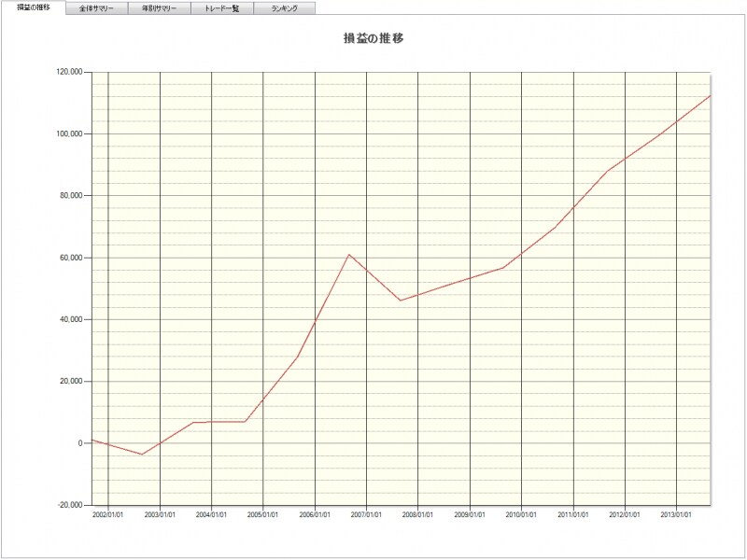Click the 2005/01/01 x-axis label
Image resolution: width=747 pixels, height=560 pixels.
(263, 515)
